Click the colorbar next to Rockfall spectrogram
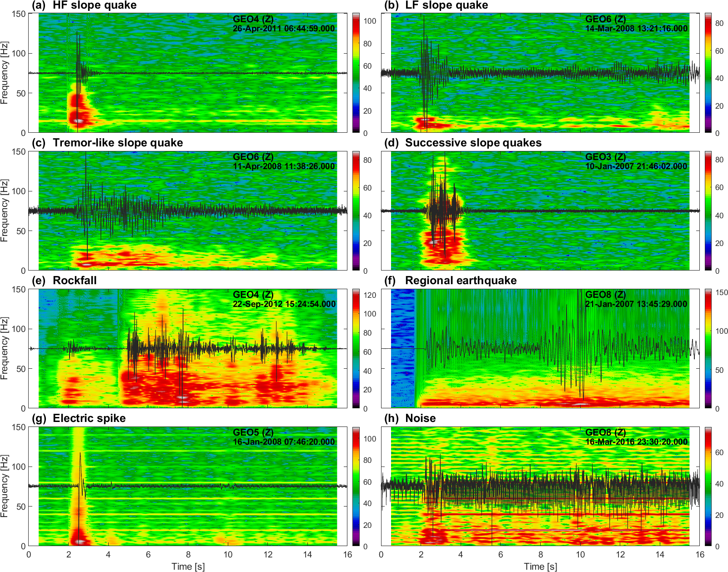 (356, 348)
